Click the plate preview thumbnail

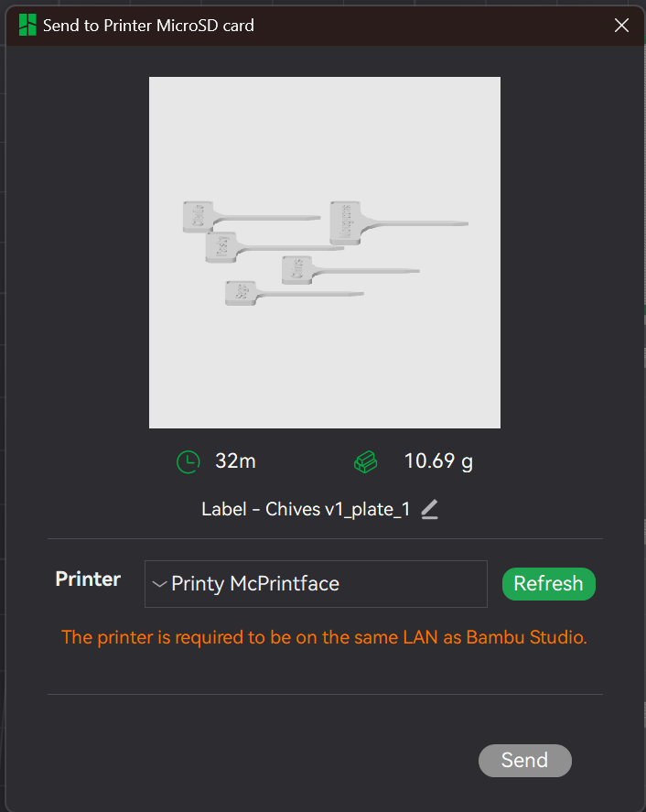(x=324, y=252)
